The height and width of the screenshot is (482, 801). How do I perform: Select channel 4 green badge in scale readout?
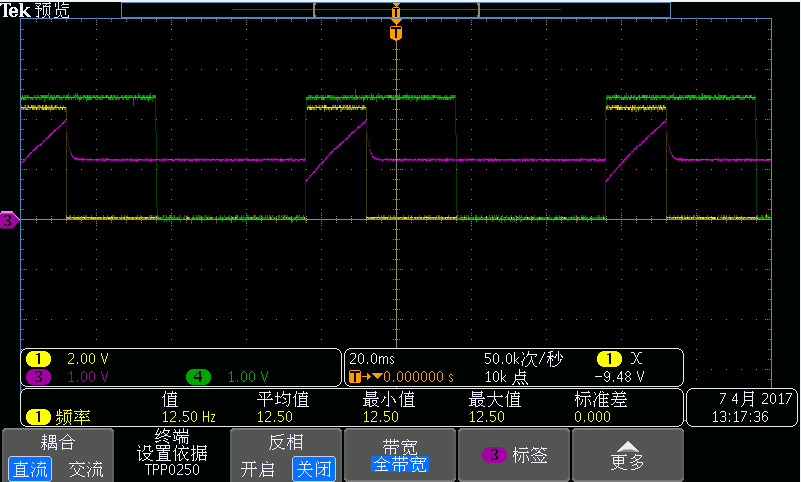click(198, 377)
